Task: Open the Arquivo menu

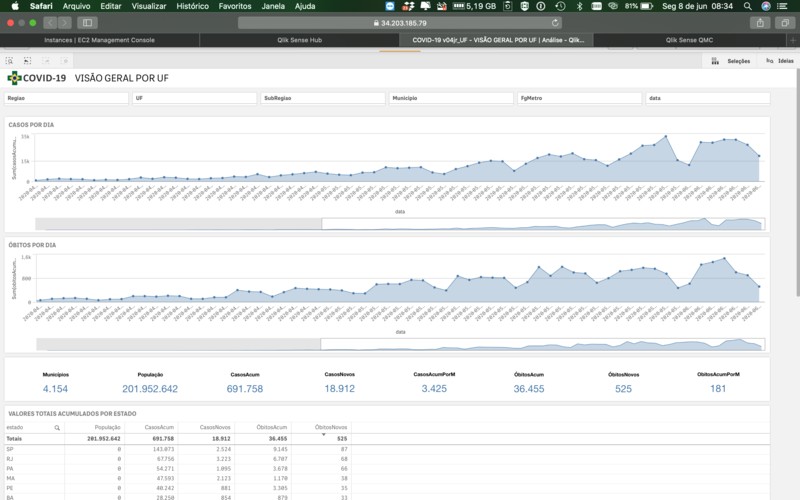Action: [77, 6]
